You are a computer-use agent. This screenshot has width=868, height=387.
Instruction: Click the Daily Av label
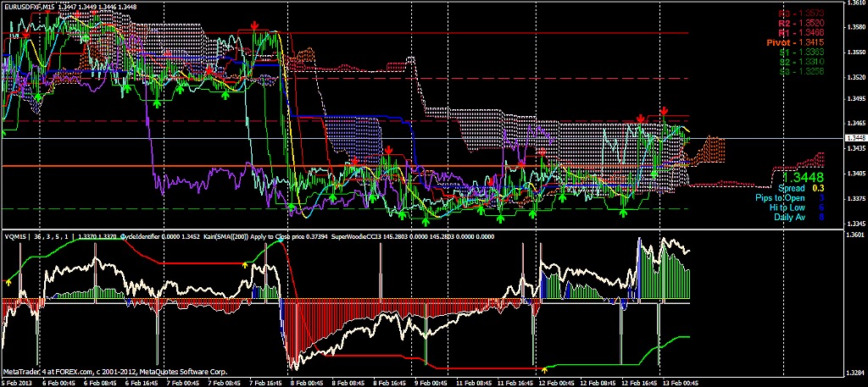(790, 217)
